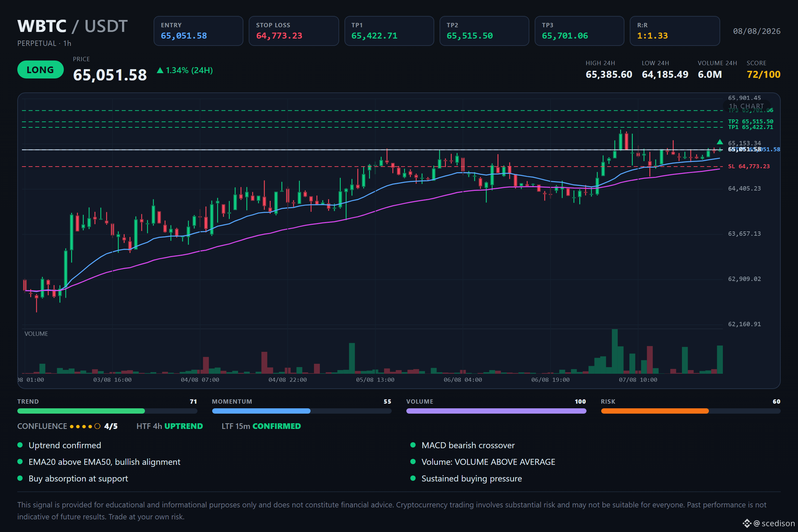Click the hollow fifth confluence dot
The height and width of the screenshot is (532, 798).
pos(97,426)
